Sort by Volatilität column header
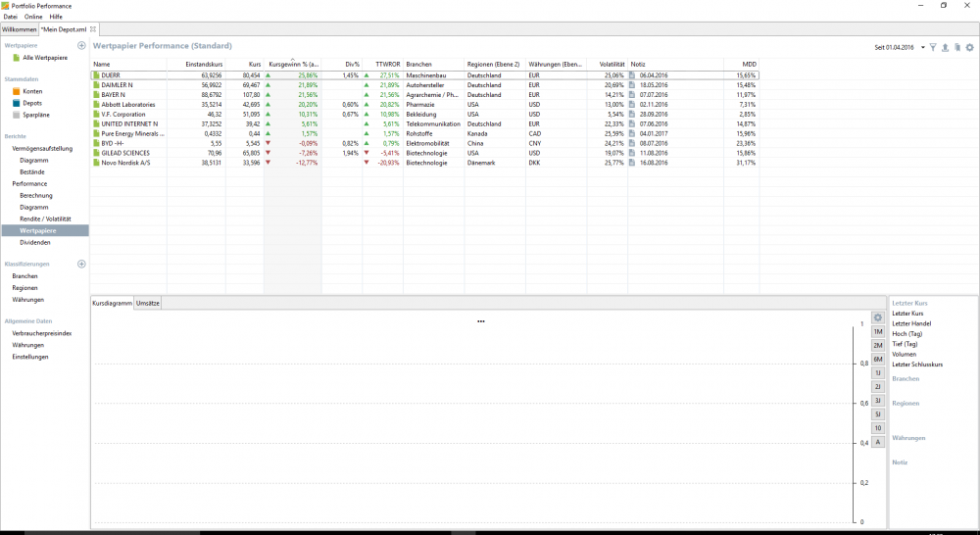Image resolution: width=980 pixels, height=535 pixels. tap(608, 65)
